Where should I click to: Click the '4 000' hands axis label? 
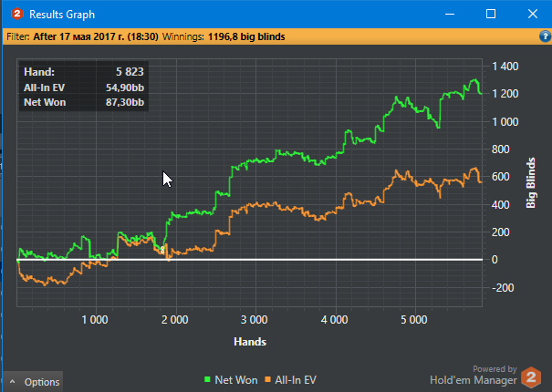(x=334, y=320)
